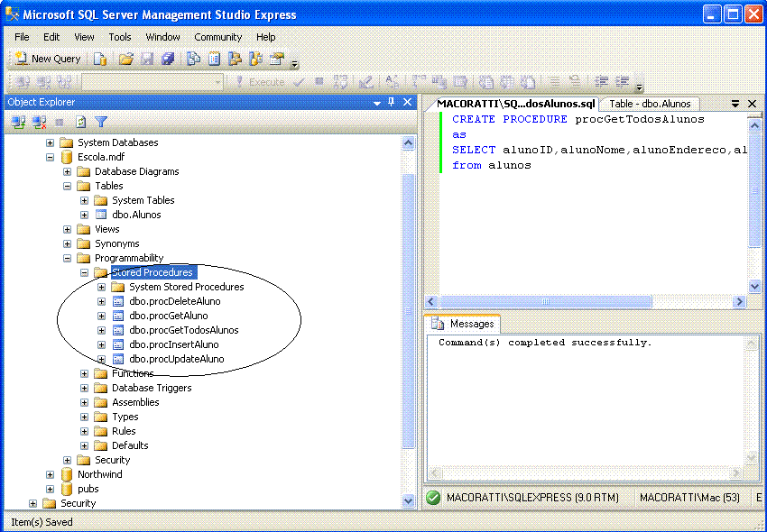
Task: Click the Rules folder icon
Action: 100,431
